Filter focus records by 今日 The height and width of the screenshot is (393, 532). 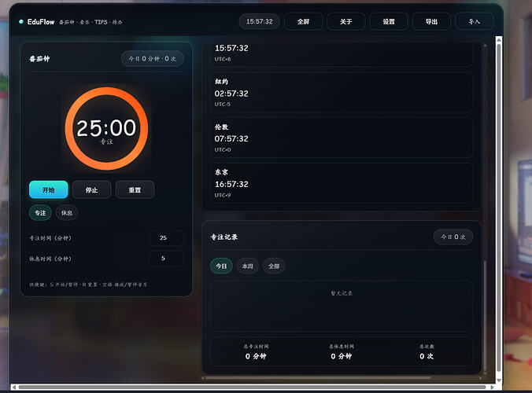221,266
